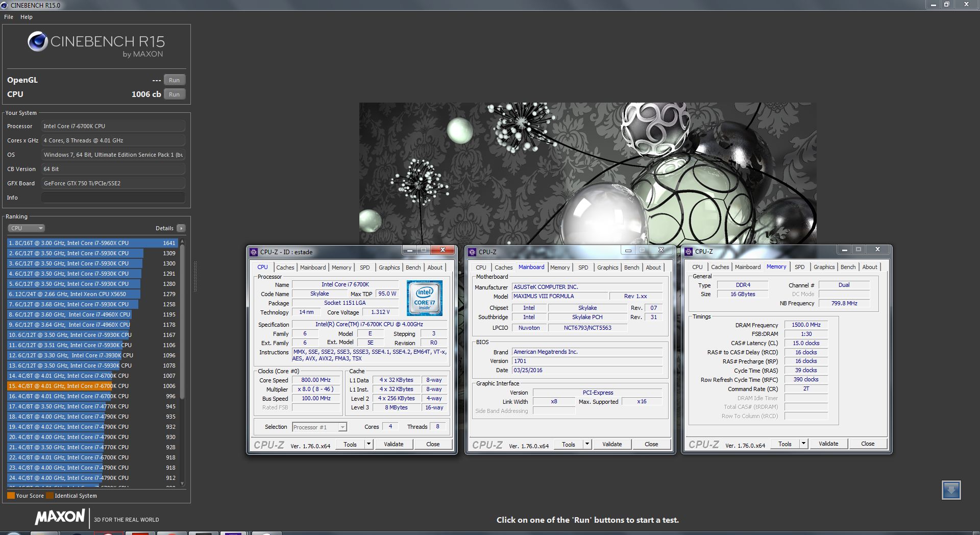Minimize the CPU-Z Memory window
This screenshot has width=980, height=535.
click(844, 249)
